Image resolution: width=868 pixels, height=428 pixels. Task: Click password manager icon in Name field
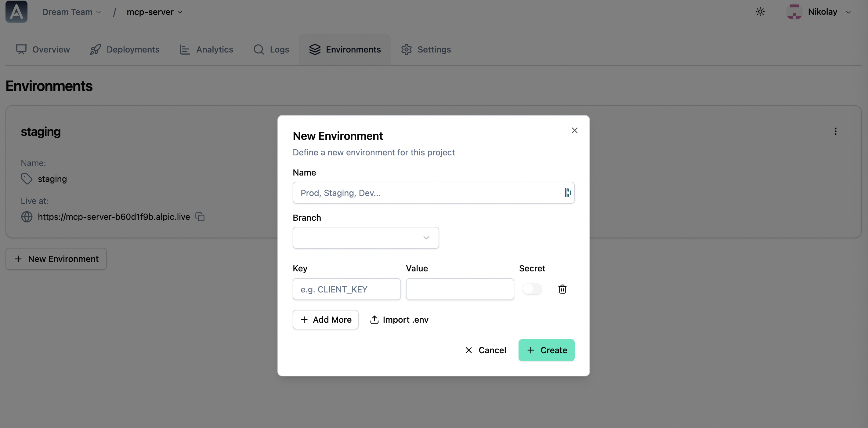pos(568,193)
